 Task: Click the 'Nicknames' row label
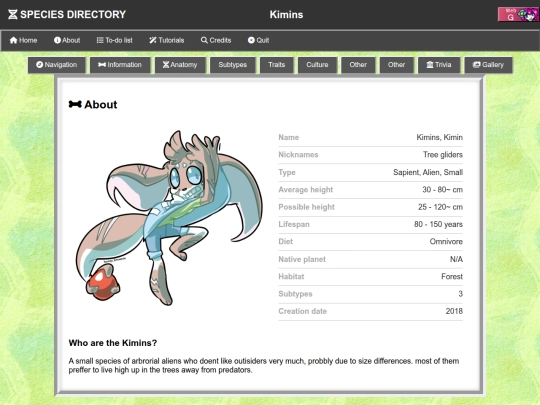[x=298, y=155]
